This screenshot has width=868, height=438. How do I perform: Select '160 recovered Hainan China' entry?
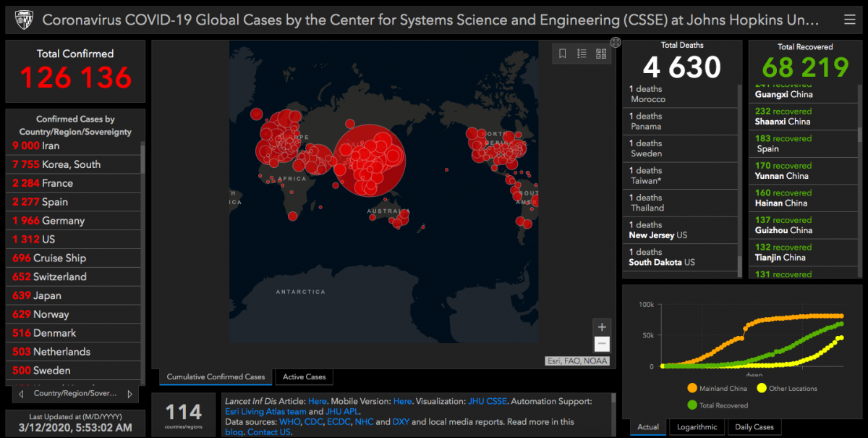(804, 198)
